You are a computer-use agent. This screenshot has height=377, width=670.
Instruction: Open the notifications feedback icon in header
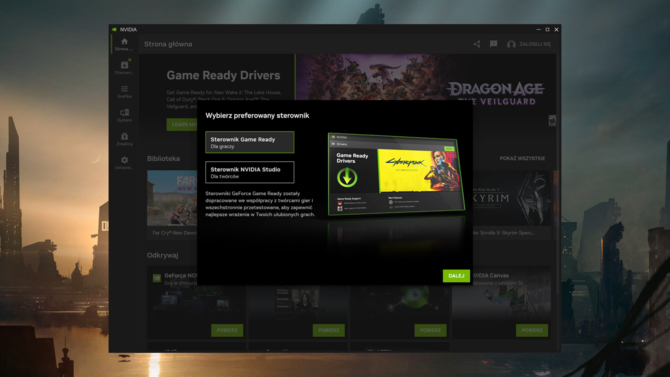tap(494, 44)
